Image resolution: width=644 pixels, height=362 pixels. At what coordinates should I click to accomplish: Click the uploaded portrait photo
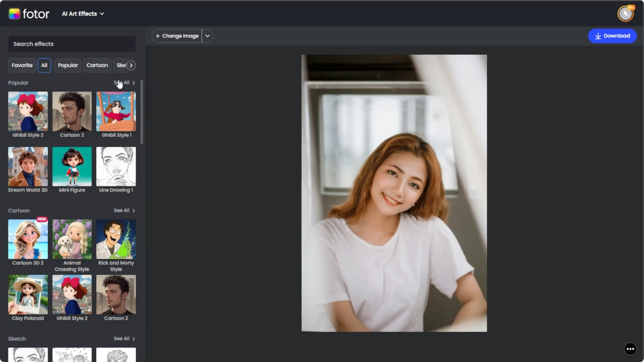tap(394, 193)
